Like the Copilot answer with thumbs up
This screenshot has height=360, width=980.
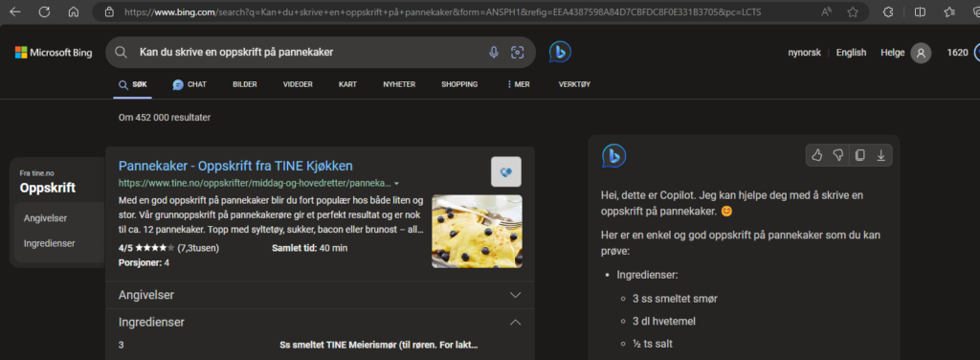pyautogui.click(x=817, y=156)
